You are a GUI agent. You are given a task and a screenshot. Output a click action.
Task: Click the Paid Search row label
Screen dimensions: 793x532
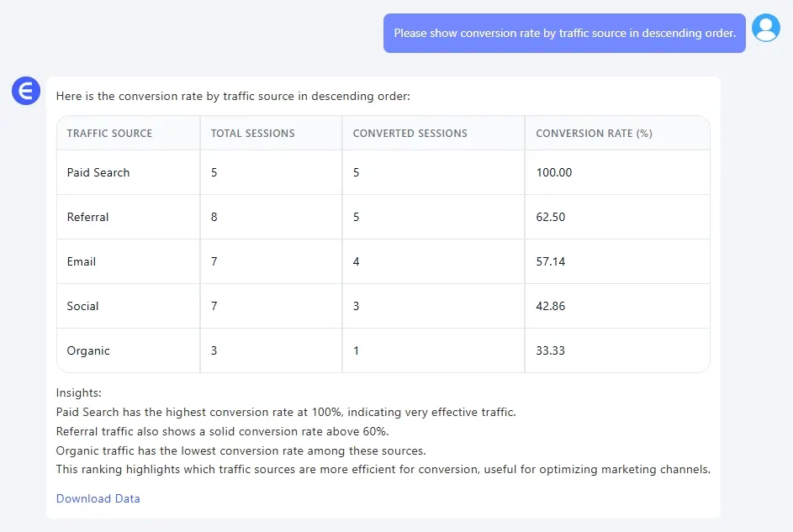point(98,172)
